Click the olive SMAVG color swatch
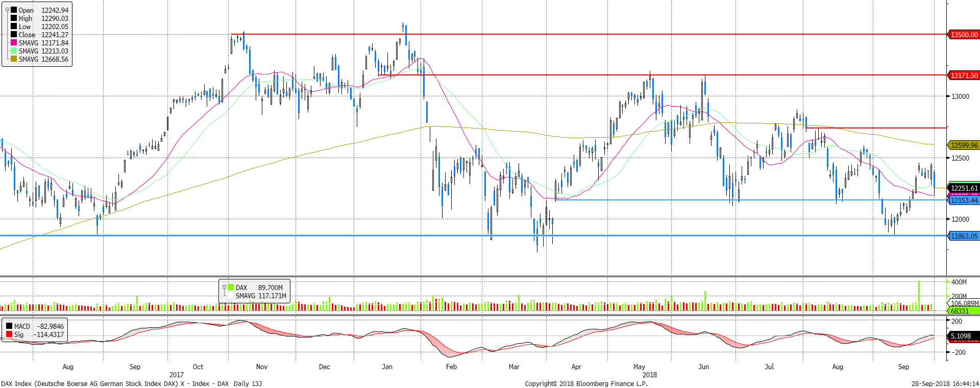Image resolution: width=980 pixels, height=388 pixels. (14, 59)
